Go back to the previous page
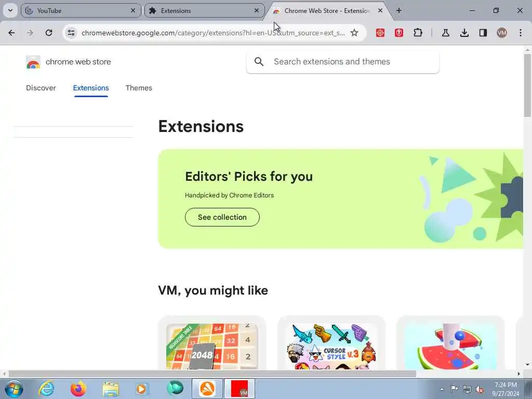The width and height of the screenshot is (532, 399). [11, 33]
